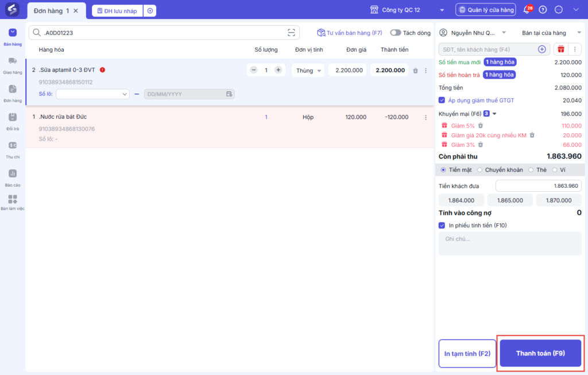This screenshot has width=588, height=375.
Task: Remove the Giảm 5% promotion
Action: (481, 126)
